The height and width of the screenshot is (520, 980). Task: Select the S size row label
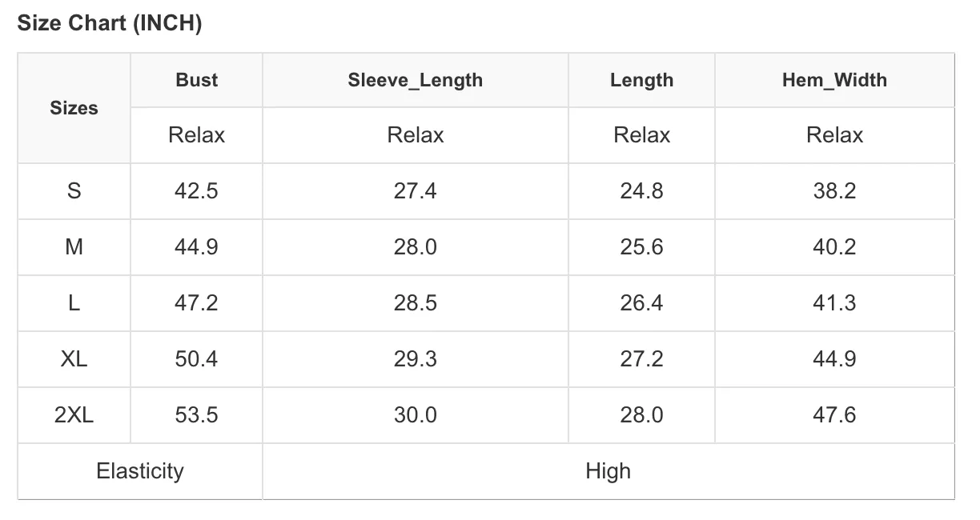(74, 191)
